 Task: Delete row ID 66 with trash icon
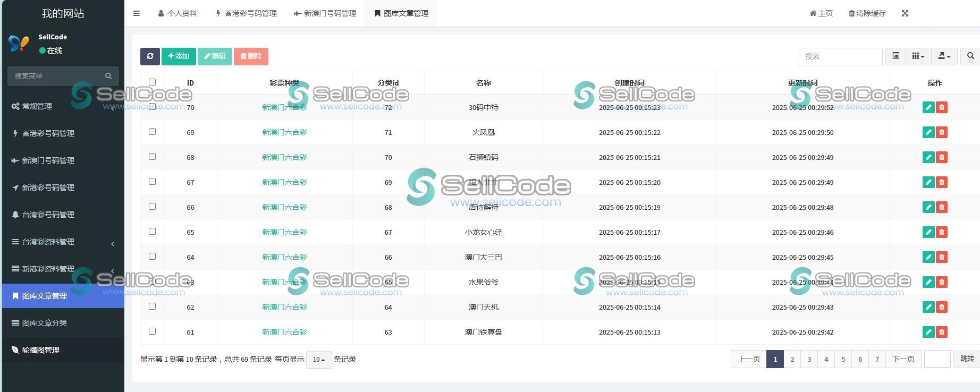pos(942,207)
